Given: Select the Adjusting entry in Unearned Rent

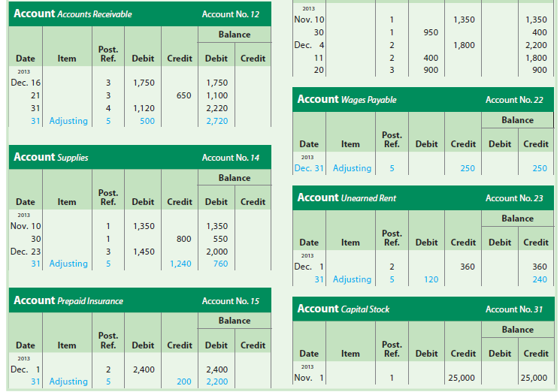Looking at the screenshot, I should (x=352, y=279).
